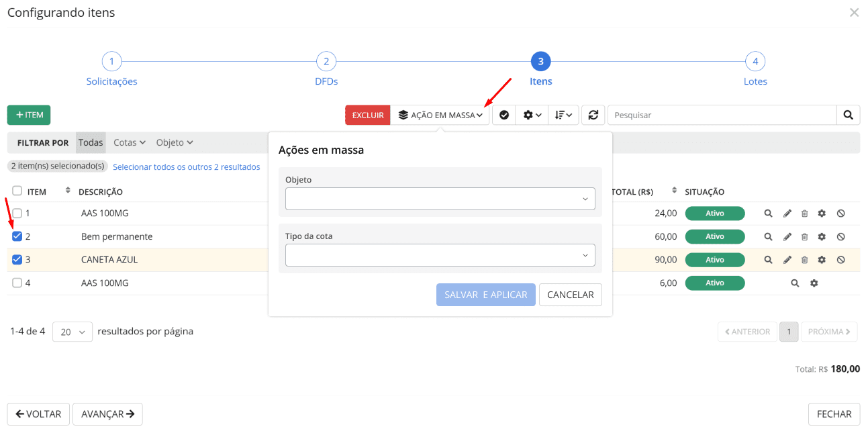Edit item 1 with the pencil icon
Image resolution: width=868 pixels, height=429 pixels.
(787, 213)
